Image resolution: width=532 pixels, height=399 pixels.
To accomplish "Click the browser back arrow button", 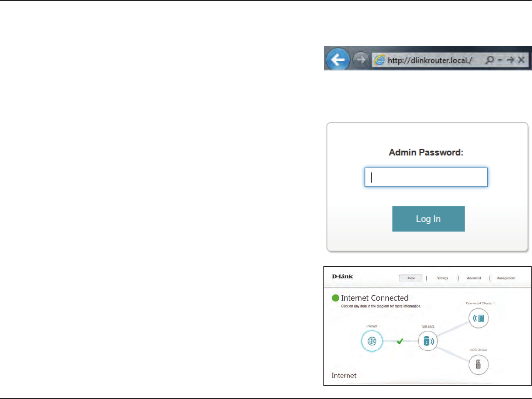I will pos(338,59).
